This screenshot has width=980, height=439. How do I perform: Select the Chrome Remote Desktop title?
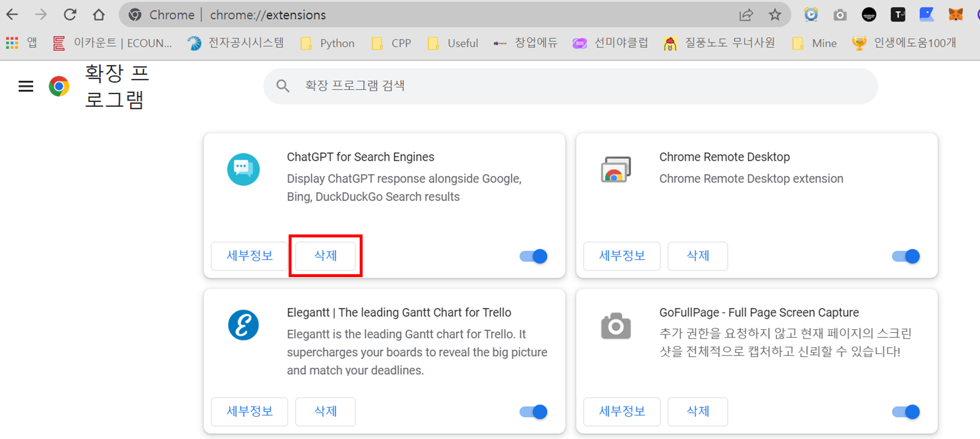pyautogui.click(x=725, y=157)
